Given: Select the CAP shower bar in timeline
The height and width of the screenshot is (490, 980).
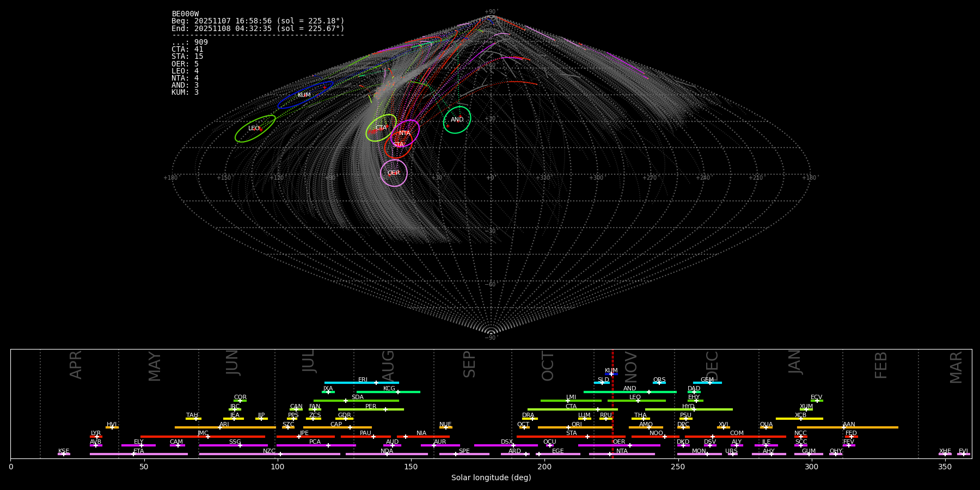Looking at the screenshot, I should (x=338, y=427).
